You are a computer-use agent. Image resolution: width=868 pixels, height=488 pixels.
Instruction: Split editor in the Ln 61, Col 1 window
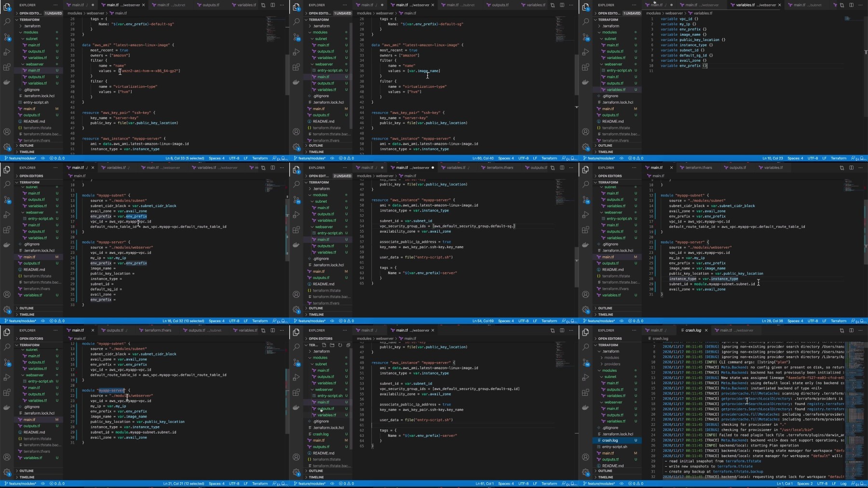pos(562,330)
